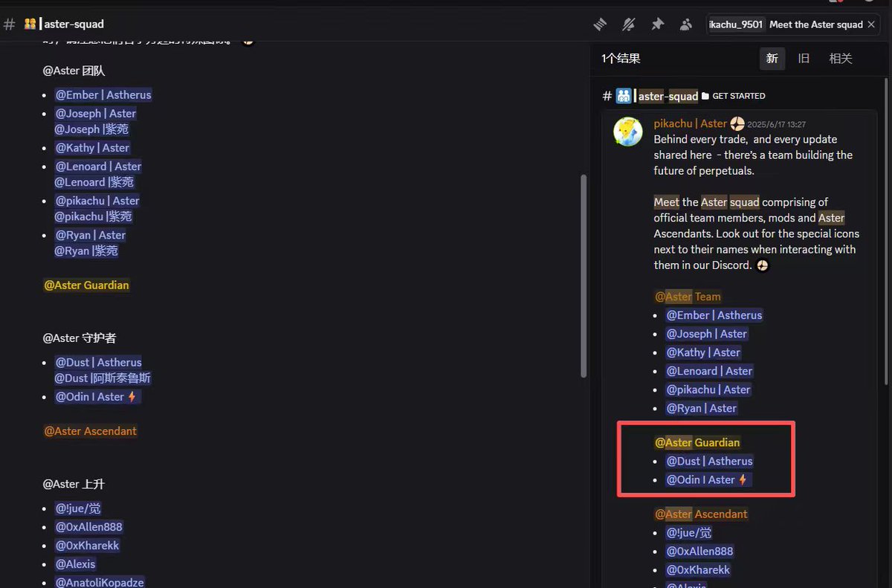Screen dimensions: 892x588
Task: Click the role badge next to pikachu | Aster
Action: pos(737,123)
